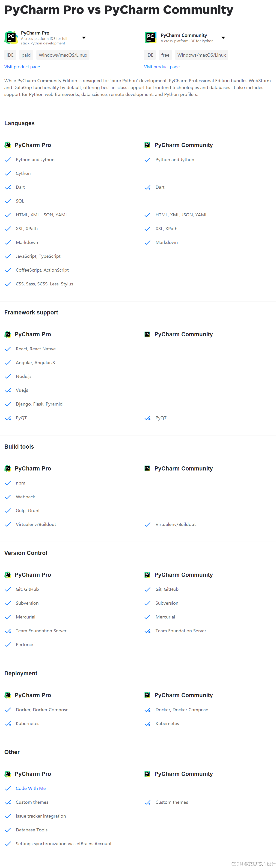The width and height of the screenshot is (279, 868).
Task: Click the IDE tag under PyCharm Pro
Action: (x=10, y=55)
